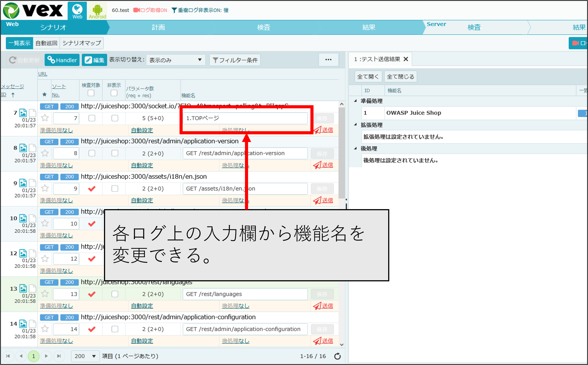Toggle the 非表示 header checkbox
Screen dimensions: 588x365
114,93
